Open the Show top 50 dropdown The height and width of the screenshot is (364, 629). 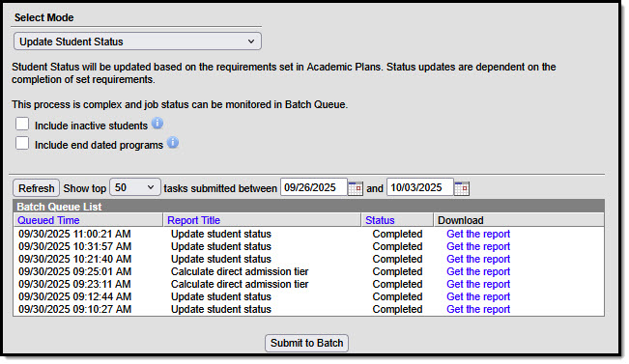135,187
